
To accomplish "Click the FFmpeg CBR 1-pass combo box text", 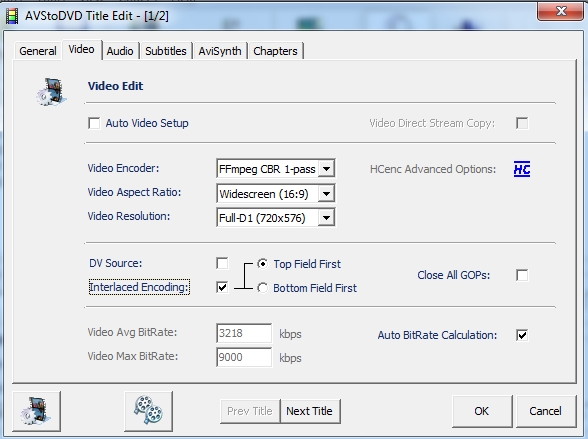I will click(267, 169).
